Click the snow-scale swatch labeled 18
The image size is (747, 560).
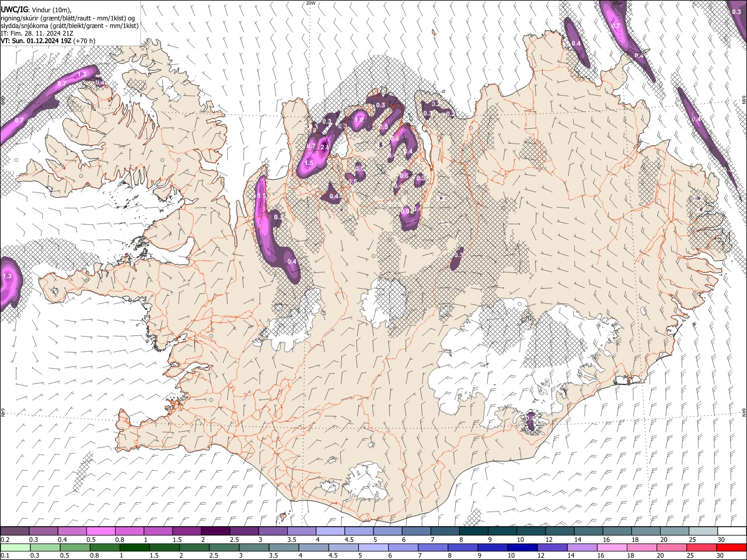[x=645, y=531]
